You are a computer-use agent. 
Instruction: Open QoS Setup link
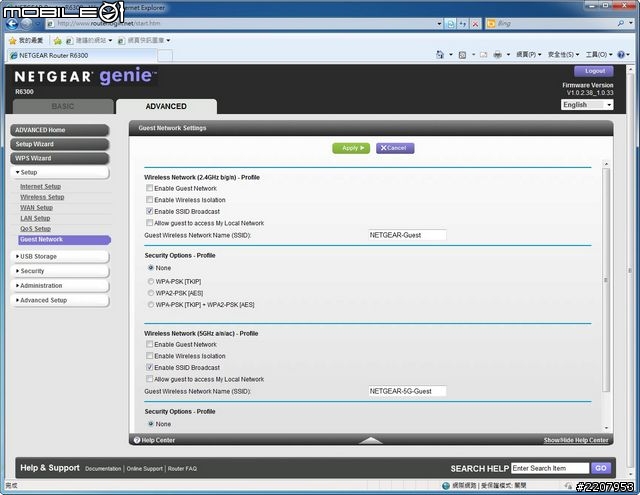tap(36, 229)
